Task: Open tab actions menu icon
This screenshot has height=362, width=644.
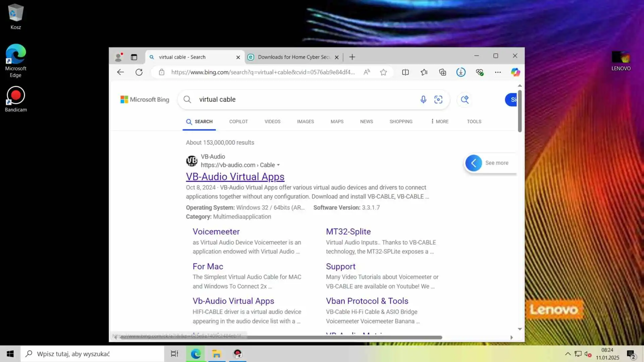Action: (x=134, y=57)
